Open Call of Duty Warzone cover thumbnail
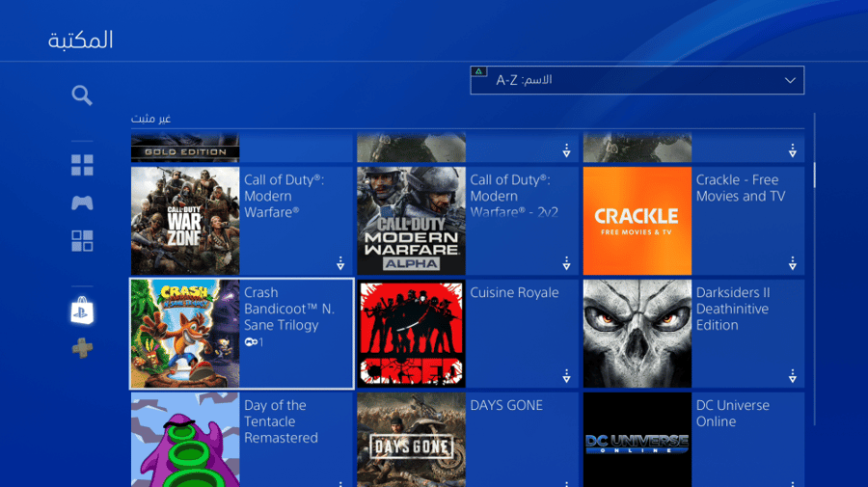The width and height of the screenshot is (868, 487). pyautogui.click(x=185, y=221)
